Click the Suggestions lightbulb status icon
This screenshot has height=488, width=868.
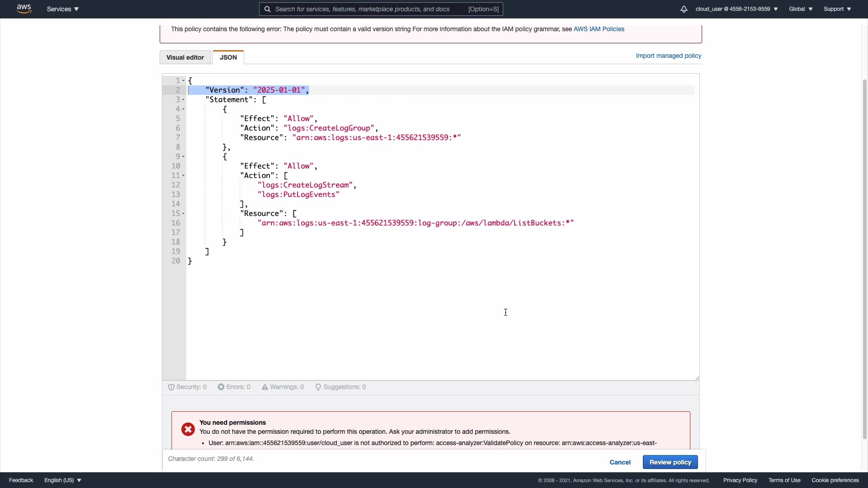click(318, 387)
